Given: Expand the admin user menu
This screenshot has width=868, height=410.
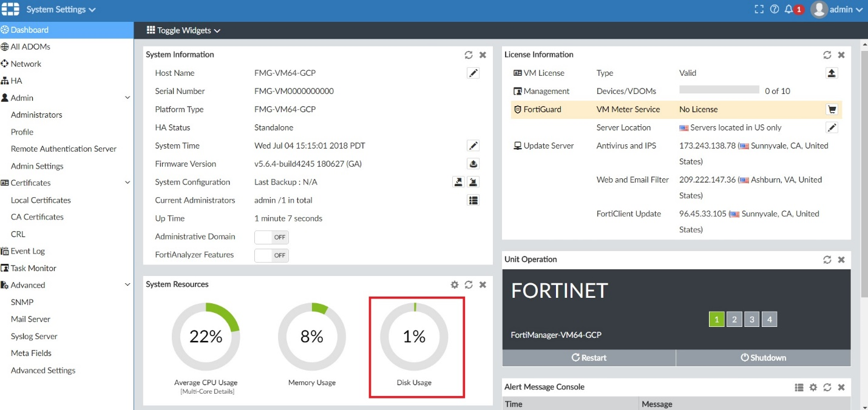Looking at the screenshot, I should click(x=838, y=10).
